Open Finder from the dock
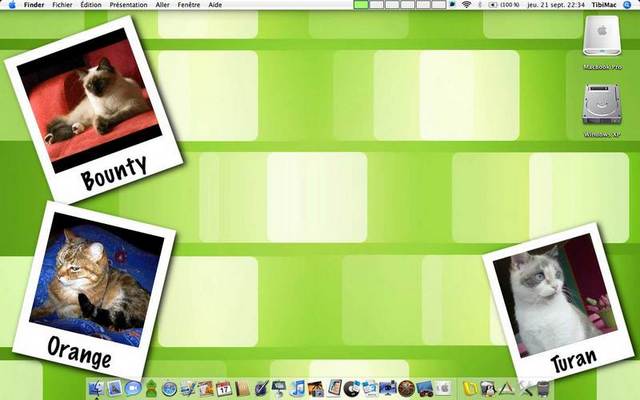Image resolution: width=640 pixels, height=400 pixels. tap(96, 388)
